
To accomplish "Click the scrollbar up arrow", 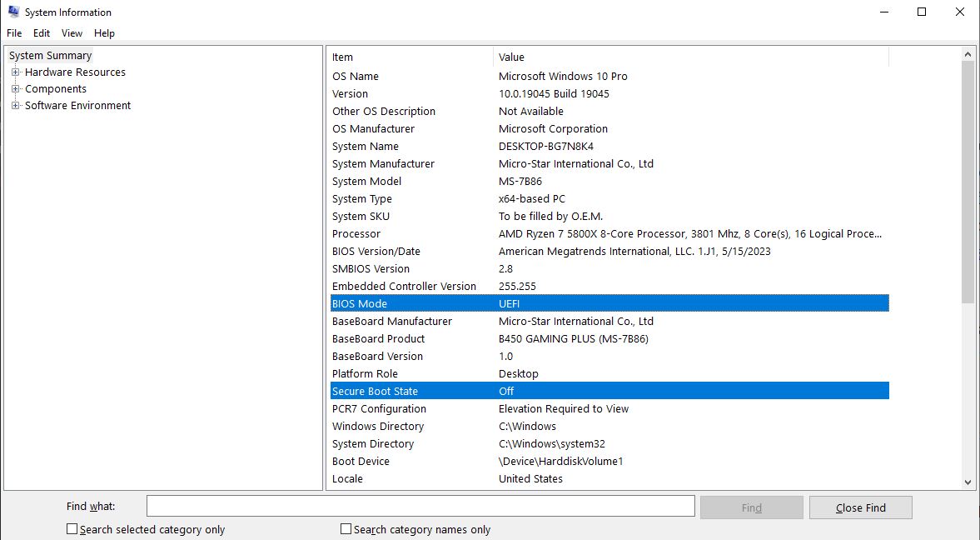I will click(968, 54).
